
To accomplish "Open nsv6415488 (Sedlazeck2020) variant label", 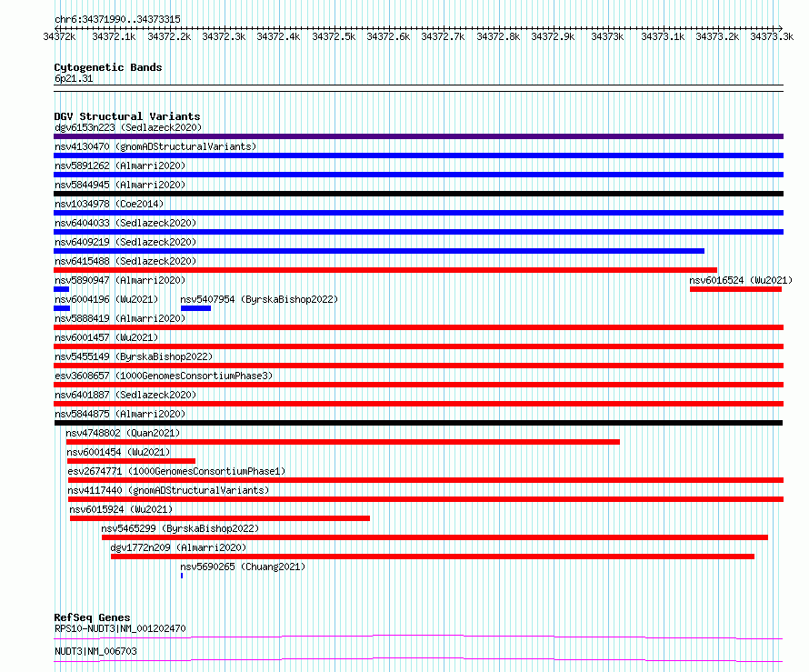I will [125, 261].
